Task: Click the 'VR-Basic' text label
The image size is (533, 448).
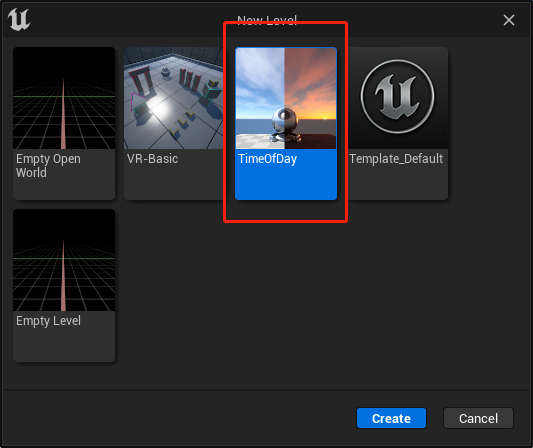Action: (152, 159)
